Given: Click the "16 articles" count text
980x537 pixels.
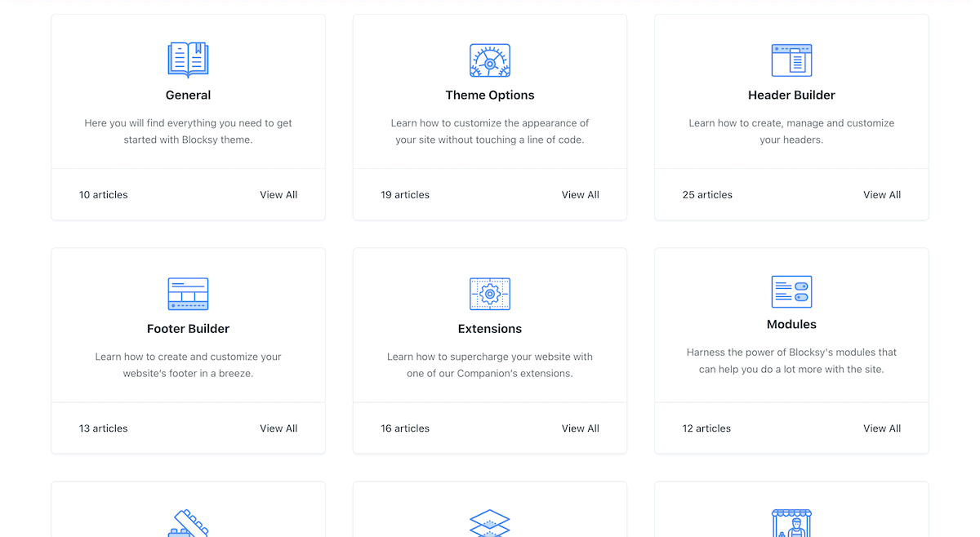Looking at the screenshot, I should coord(405,428).
